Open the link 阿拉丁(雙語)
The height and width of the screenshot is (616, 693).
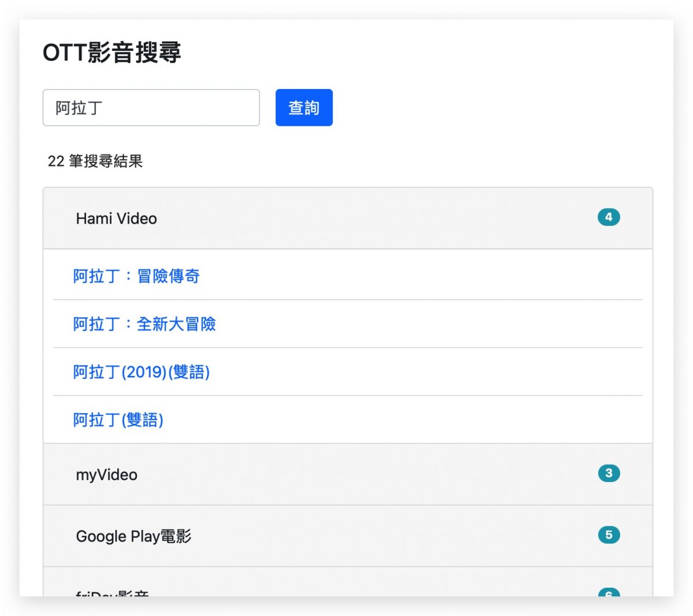click(118, 420)
